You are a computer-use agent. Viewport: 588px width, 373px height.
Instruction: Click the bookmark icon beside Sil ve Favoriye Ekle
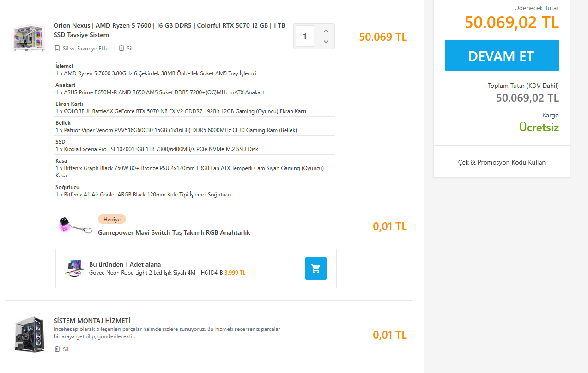click(57, 48)
